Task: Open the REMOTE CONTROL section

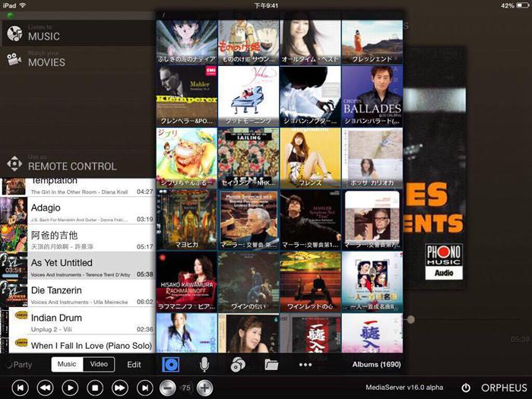Action: (x=78, y=164)
